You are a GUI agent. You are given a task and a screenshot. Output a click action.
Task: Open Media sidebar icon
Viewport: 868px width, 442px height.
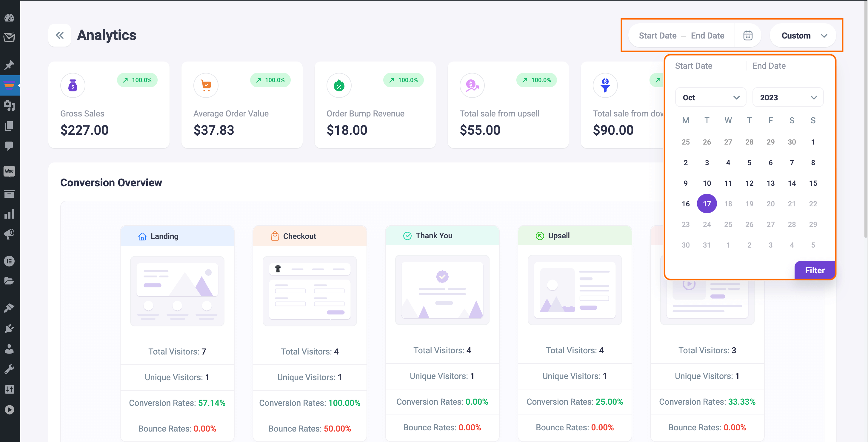[x=10, y=105]
